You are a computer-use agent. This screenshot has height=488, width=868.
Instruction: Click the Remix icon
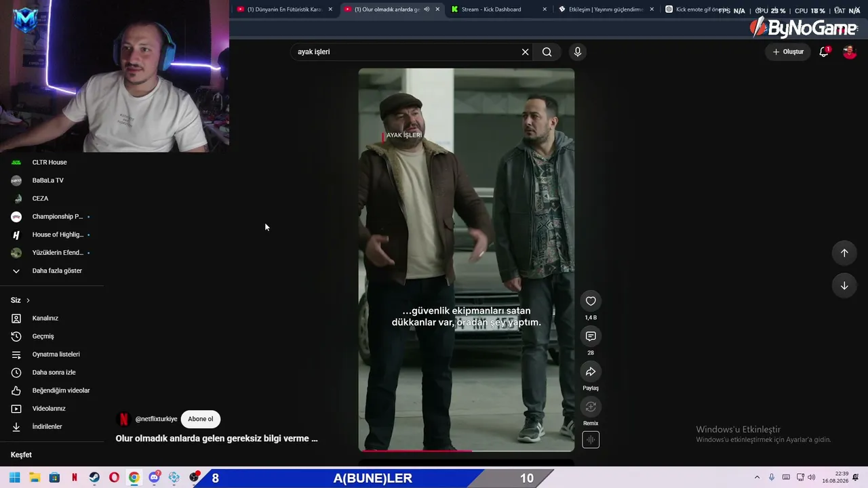(591, 407)
